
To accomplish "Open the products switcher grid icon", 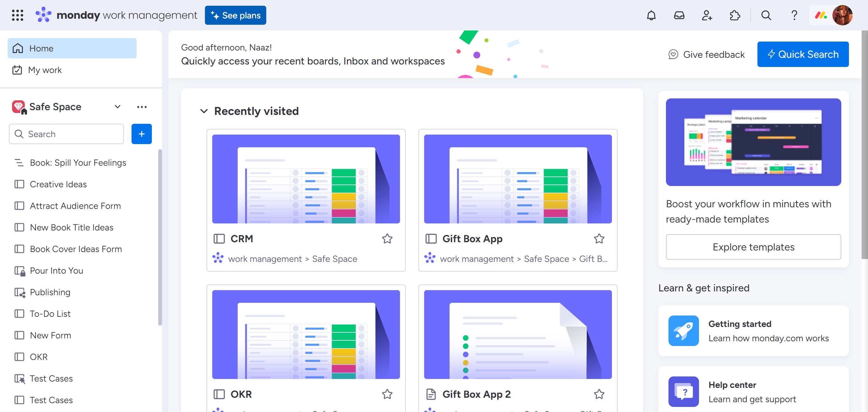I will (x=17, y=16).
